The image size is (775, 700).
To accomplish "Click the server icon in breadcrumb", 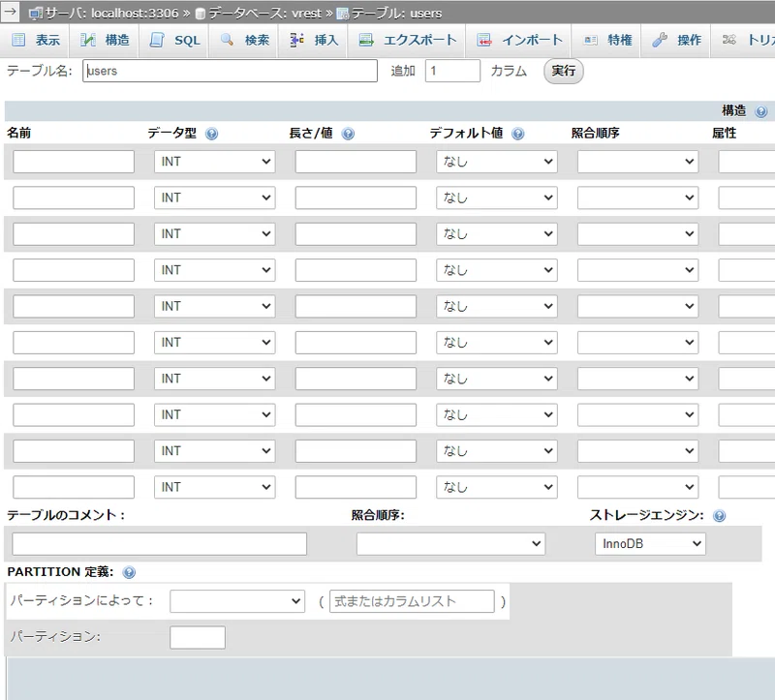I will pyautogui.click(x=35, y=14).
